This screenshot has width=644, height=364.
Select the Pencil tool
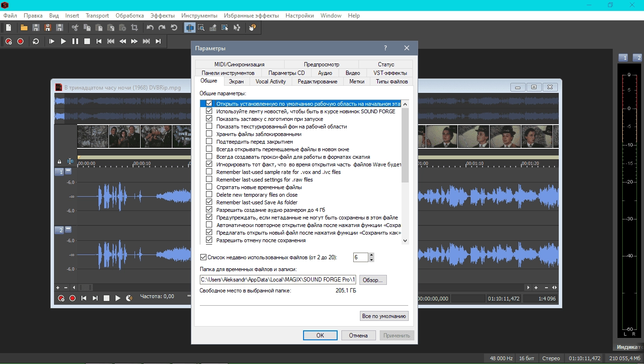(x=213, y=27)
